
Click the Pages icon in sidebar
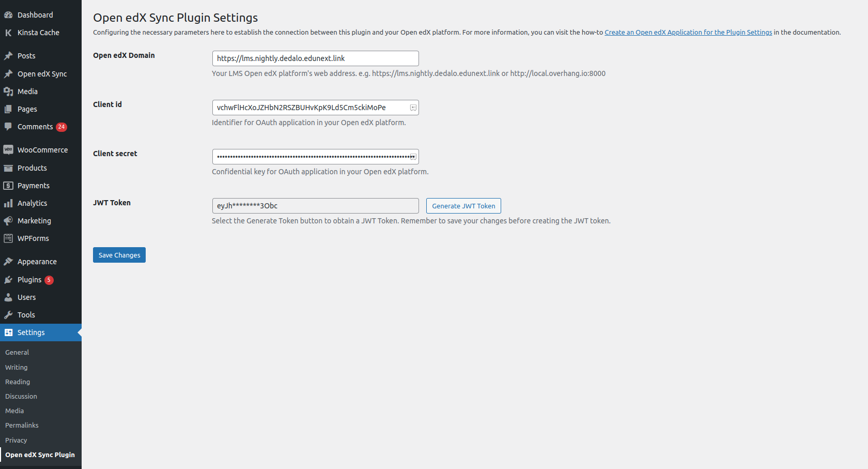click(8, 109)
